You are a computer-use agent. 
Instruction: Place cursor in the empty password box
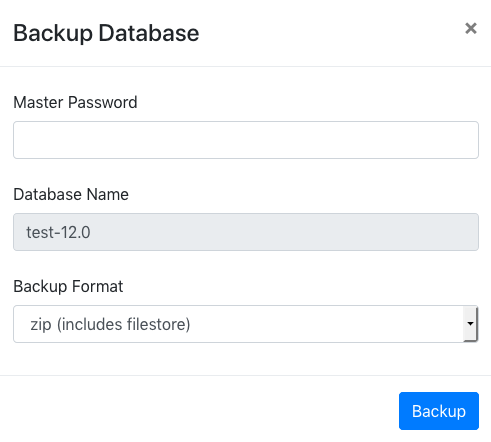246,140
